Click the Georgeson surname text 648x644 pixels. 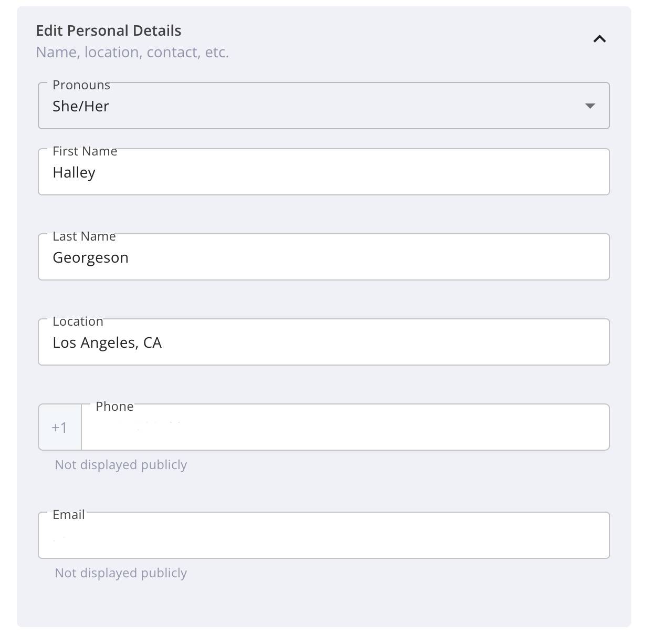point(90,258)
